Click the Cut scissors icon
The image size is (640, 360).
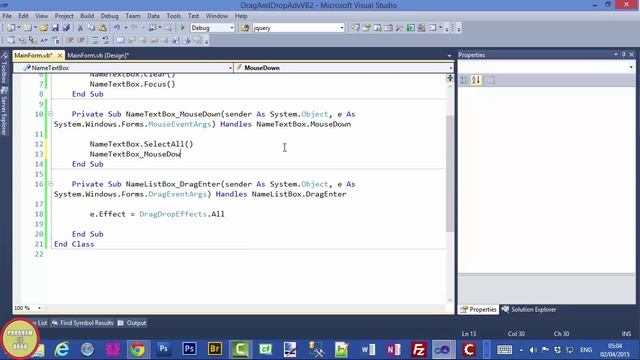tap(80, 28)
